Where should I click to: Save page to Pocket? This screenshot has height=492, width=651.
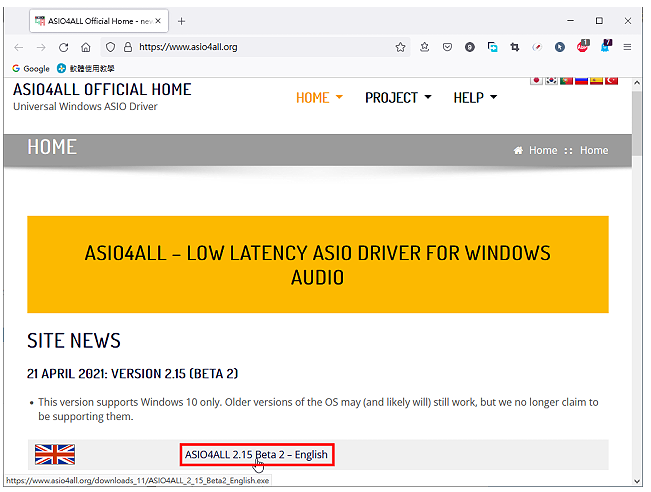(x=447, y=47)
